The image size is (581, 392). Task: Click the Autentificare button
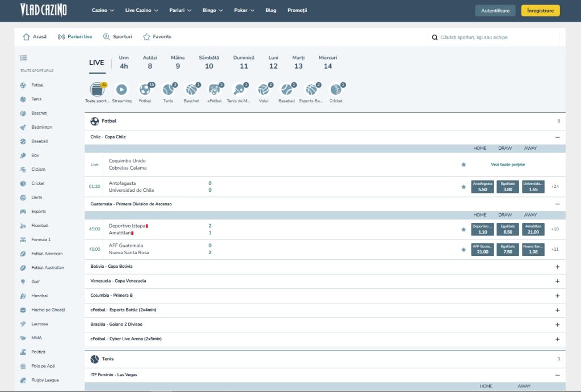click(x=495, y=11)
